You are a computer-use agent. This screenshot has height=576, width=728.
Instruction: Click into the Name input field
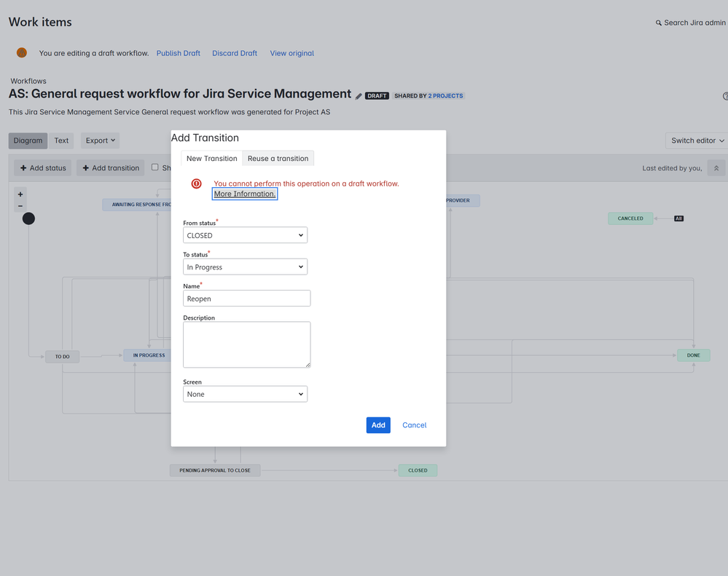[247, 299]
